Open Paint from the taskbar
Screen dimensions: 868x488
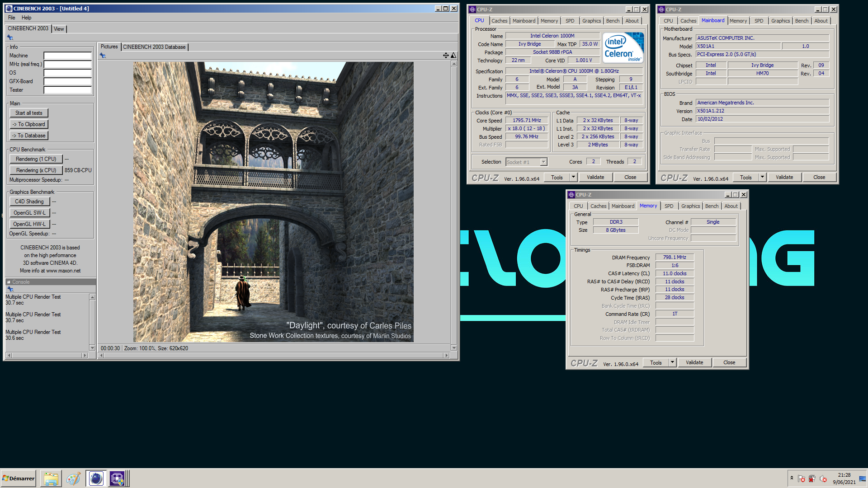click(73, 479)
